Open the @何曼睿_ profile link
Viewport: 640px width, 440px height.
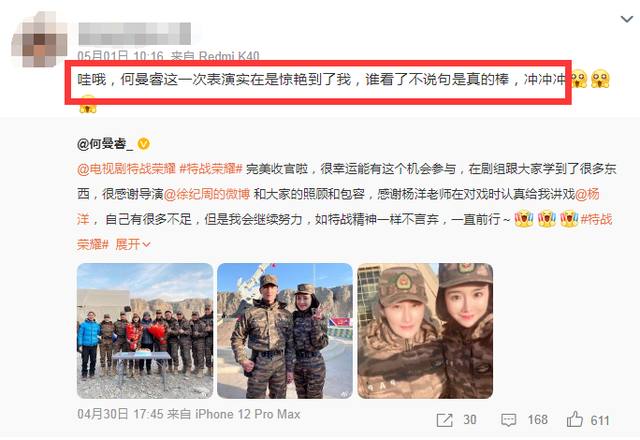105,144
